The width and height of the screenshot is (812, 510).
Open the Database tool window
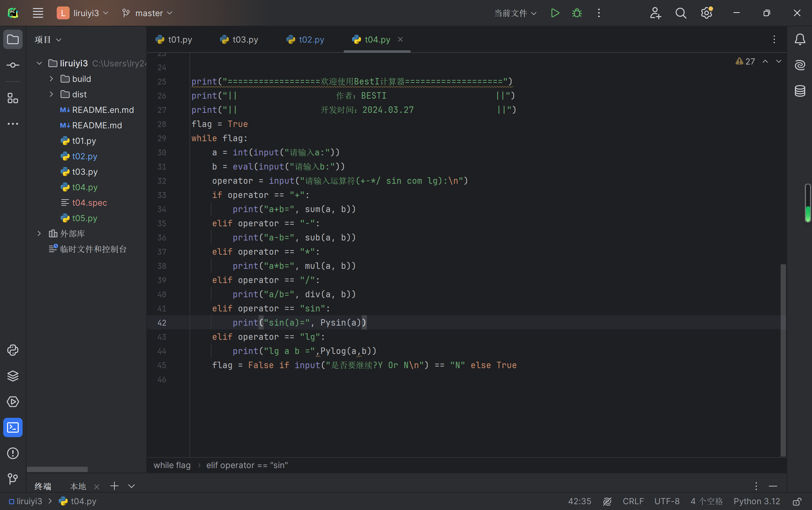[800, 91]
